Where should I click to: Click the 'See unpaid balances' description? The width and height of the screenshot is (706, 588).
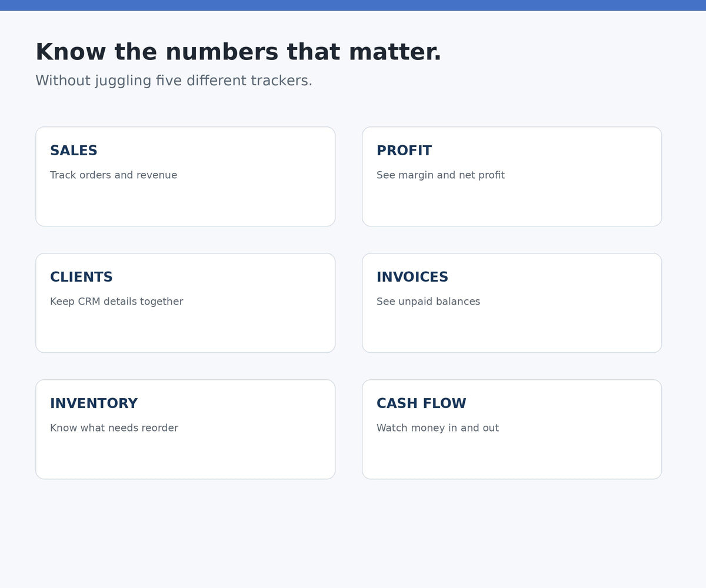428,302
